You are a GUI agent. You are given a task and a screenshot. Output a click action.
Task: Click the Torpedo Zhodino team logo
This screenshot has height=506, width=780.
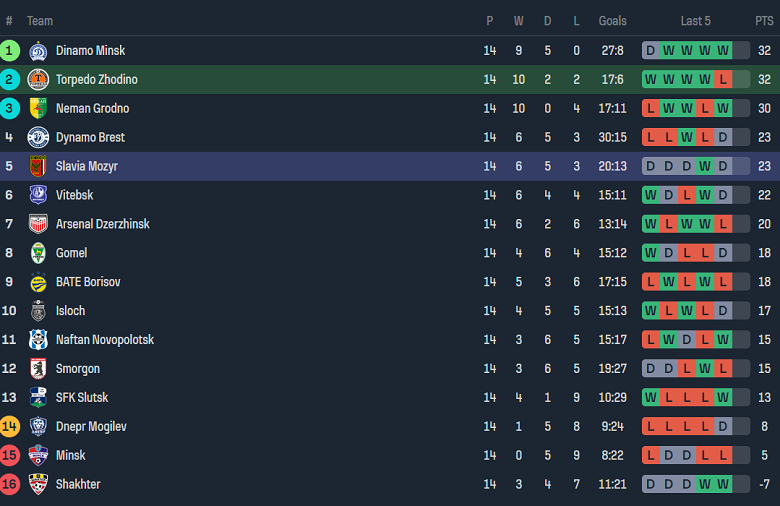[x=38, y=80]
